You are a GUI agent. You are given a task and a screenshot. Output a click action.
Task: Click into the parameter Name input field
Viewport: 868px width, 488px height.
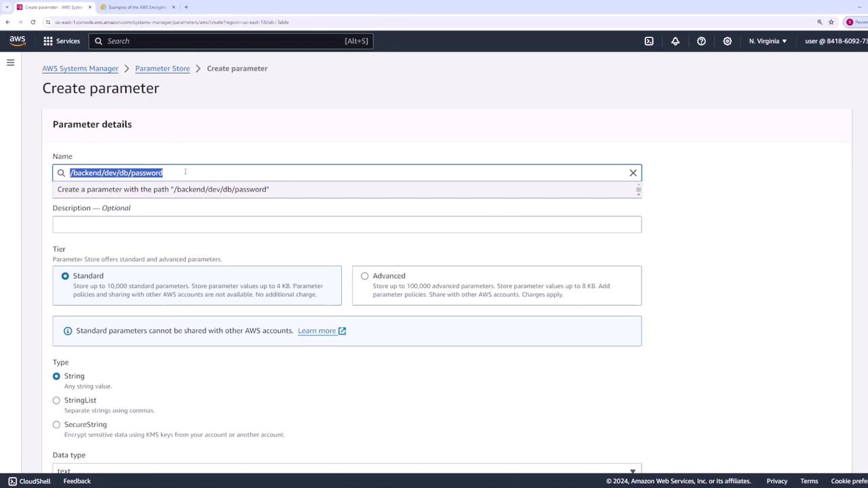tap(347, 173)
